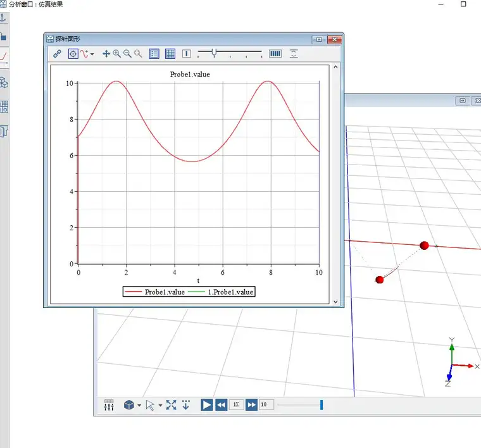Screen dimensions: 481x448
Task: Click the red curve plot icon in sidebar
Action: coord(4,57)
